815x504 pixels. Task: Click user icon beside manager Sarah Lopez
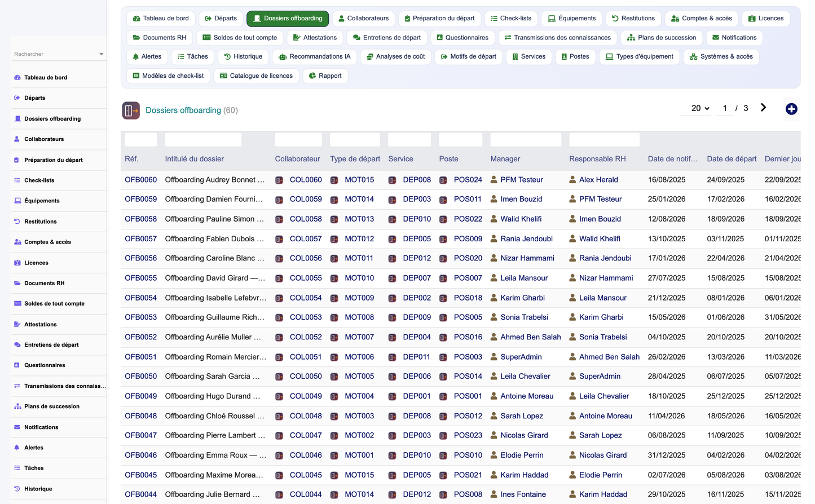[494, 416]
